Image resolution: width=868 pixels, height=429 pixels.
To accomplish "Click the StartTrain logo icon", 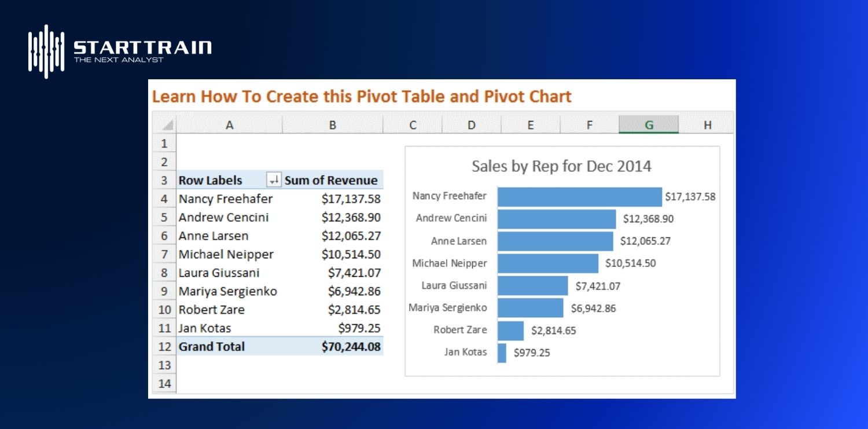I will (x=46, y=51).
